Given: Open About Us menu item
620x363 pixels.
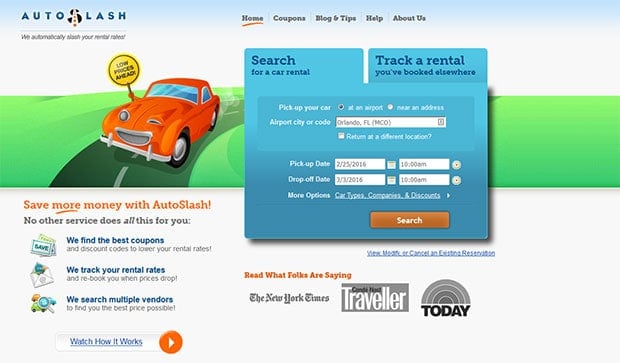Looking at the screenshot, I should point(409,18).
